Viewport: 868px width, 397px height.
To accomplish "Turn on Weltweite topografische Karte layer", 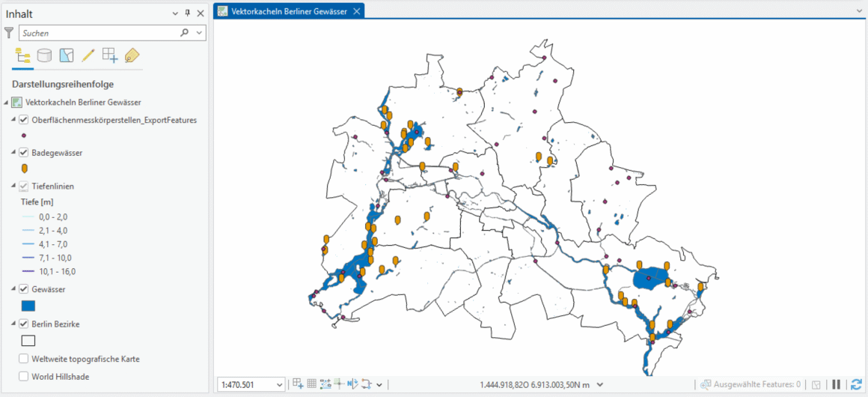I will (x=24, y=359).
